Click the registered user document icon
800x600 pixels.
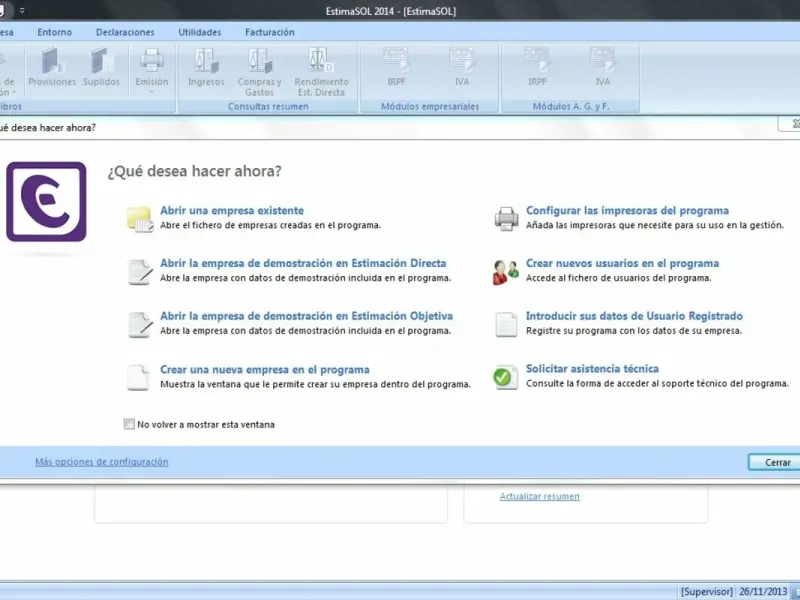(506, 324)
